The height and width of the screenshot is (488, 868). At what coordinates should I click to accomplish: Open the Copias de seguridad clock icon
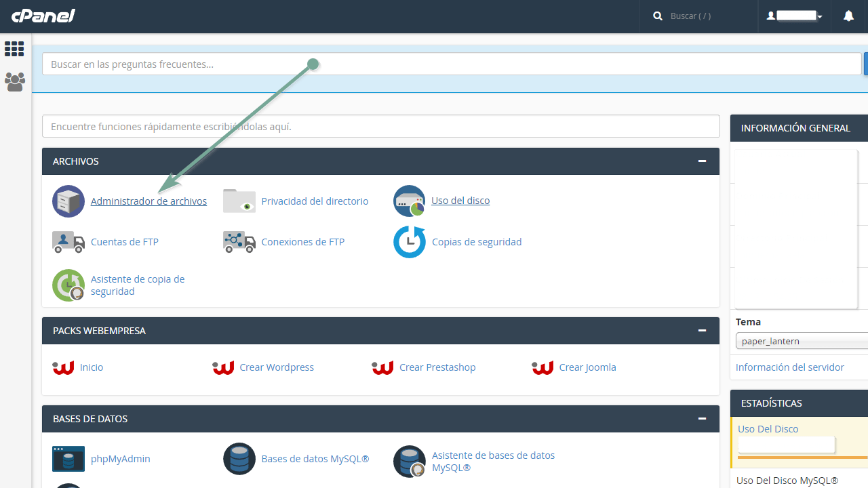click(410, 242)
